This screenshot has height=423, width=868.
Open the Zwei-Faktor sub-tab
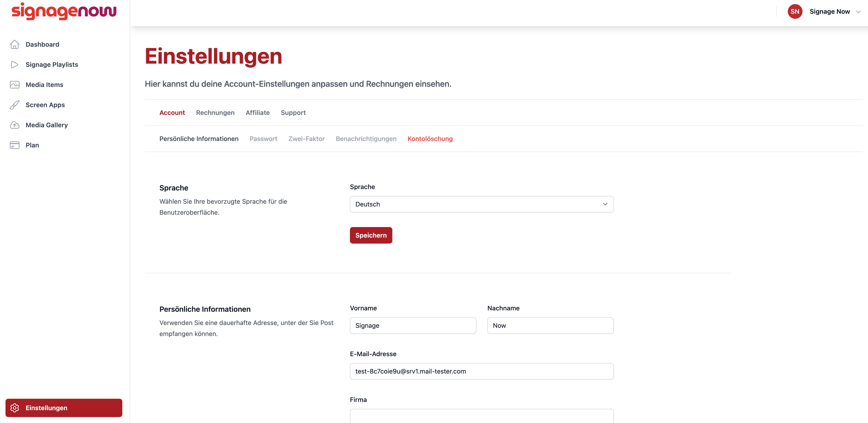click(x=306, y=139)
